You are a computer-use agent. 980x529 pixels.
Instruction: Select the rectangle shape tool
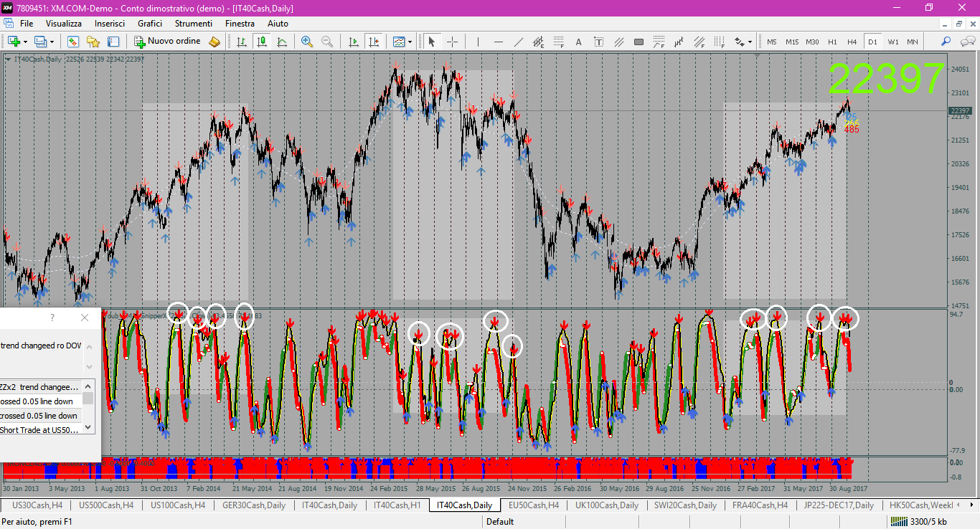tap(639, 42)
